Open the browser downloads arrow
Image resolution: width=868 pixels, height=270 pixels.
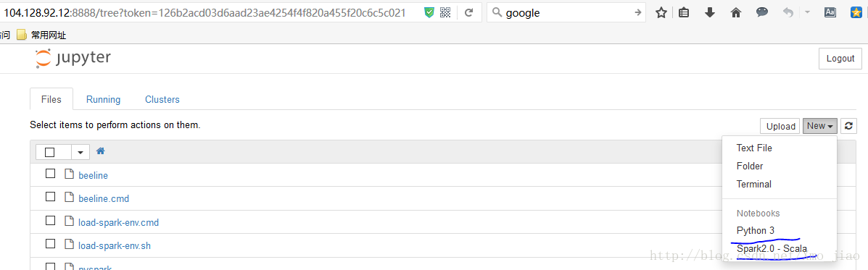(710, 13)
